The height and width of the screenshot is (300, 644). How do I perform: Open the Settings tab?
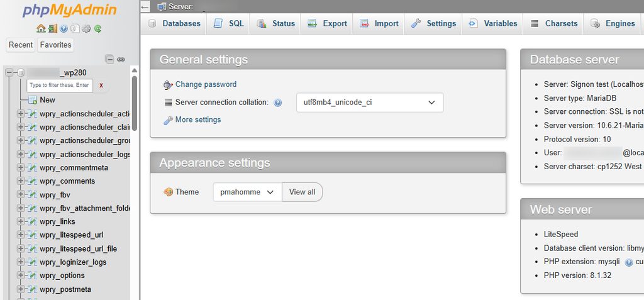pos(433,23)
